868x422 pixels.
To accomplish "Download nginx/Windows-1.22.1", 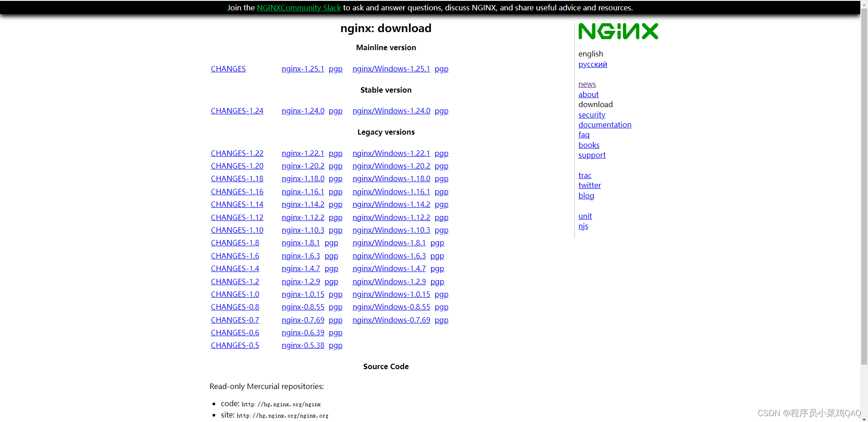I will tap(391, 153).
